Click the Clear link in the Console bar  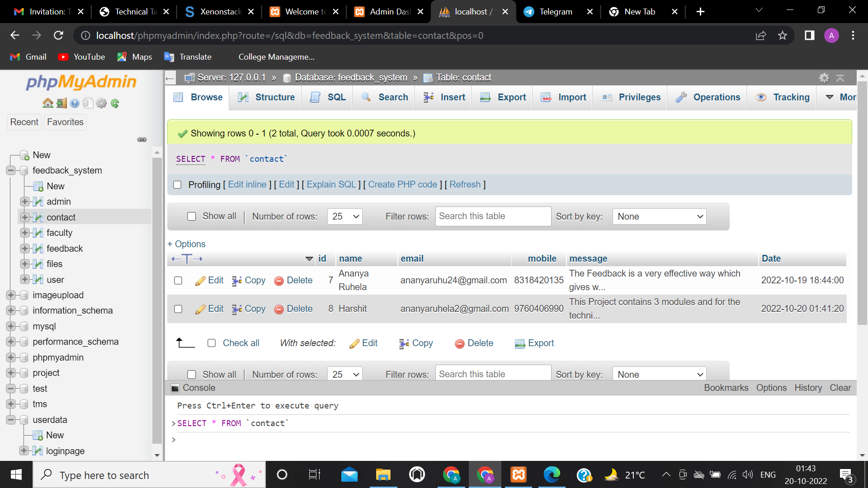pos(840,388)
